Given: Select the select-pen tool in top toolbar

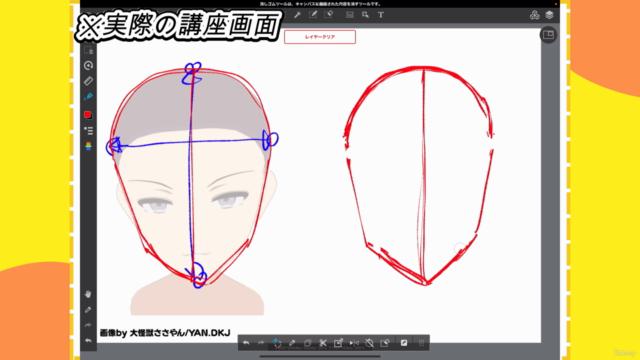Looking at the screenshot, I should coord(313,15).
